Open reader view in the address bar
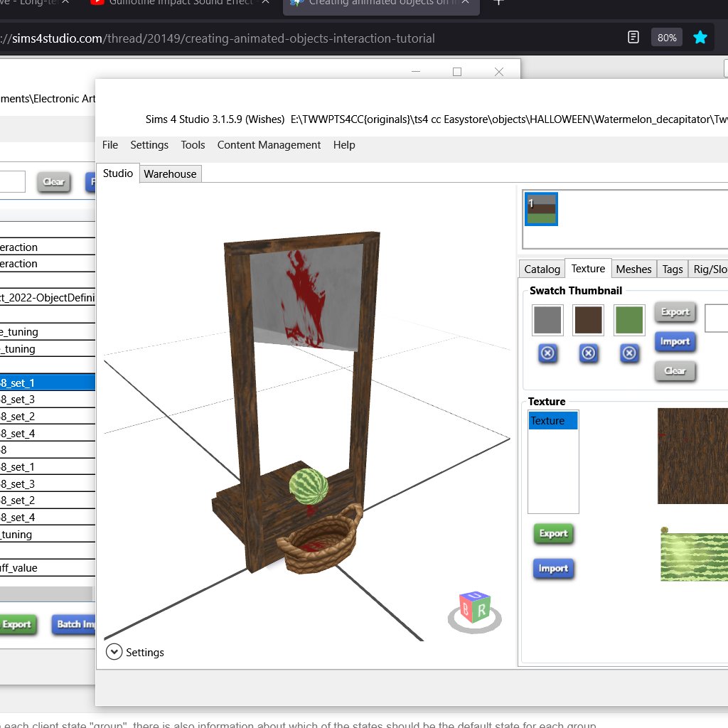 pos(633,37)
